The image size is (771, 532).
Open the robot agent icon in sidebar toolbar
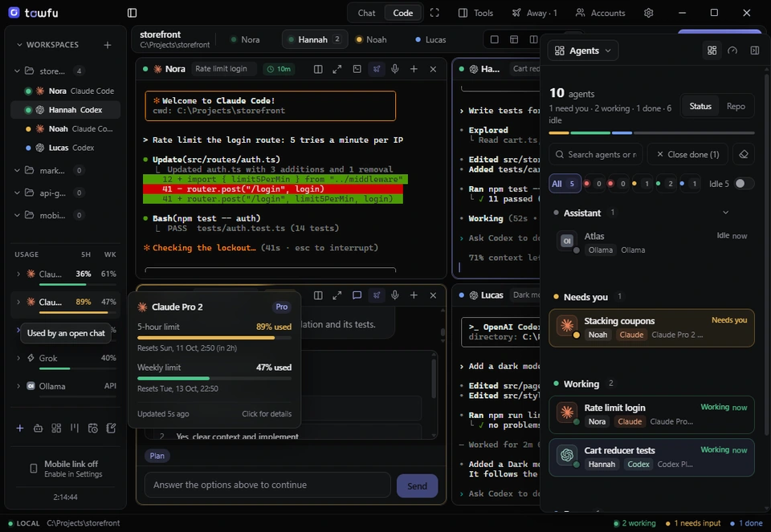pos(38,428)
